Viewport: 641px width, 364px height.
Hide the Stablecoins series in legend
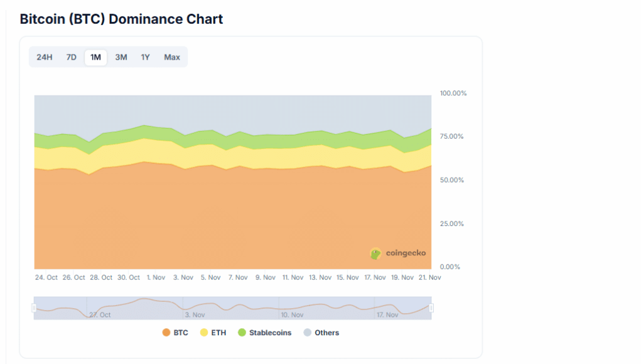[x=270, y=333]
